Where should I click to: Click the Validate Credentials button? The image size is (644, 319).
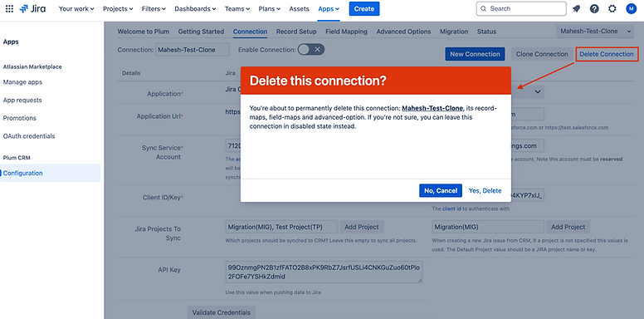[x=222, y=312]
